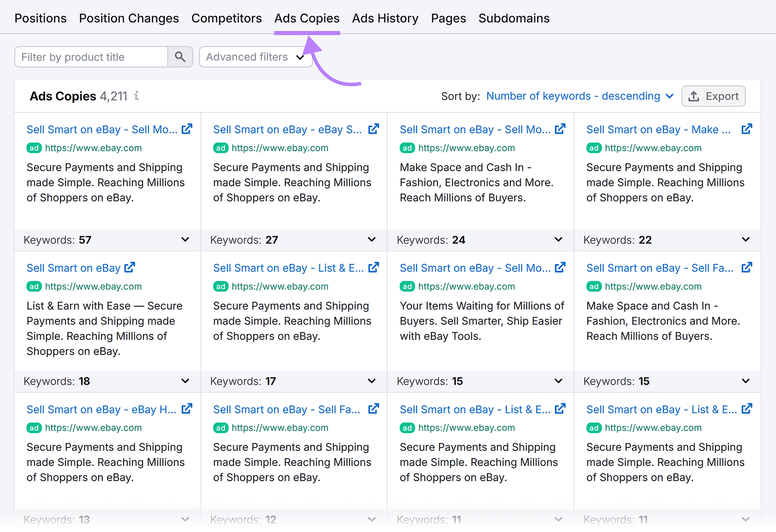Open external link icon on 'Your Items Waiting' ad
776x532 pixels.
tap(560, 267)
